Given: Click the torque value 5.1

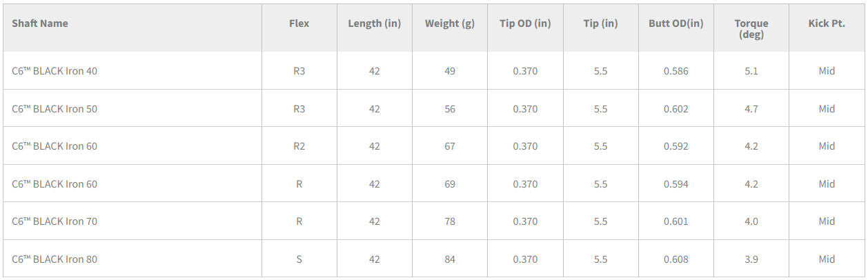Looking at the screenshot, I should [x=751, y=71].
